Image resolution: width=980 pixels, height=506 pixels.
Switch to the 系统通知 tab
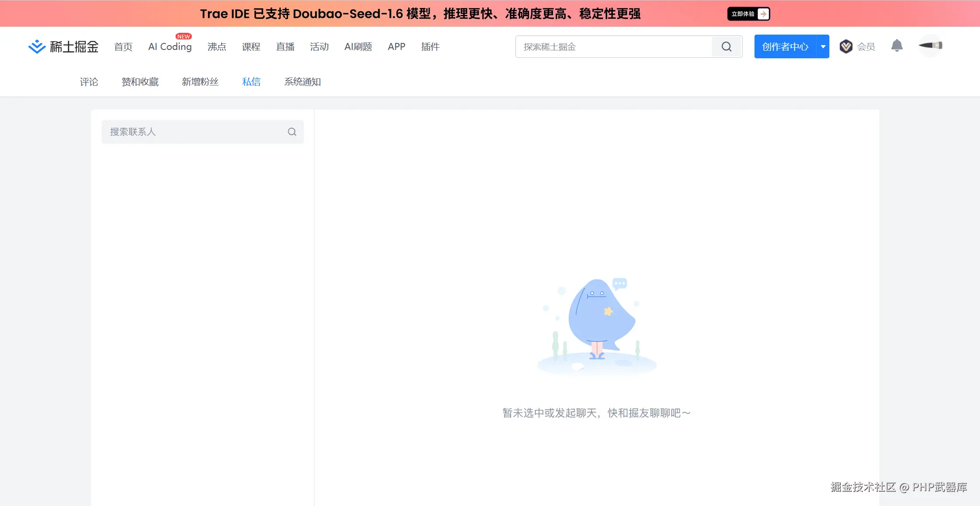(302, 81)
